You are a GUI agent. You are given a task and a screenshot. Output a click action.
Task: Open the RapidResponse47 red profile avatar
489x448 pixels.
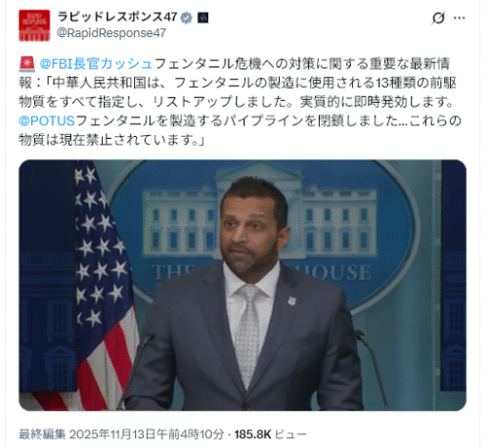[34, 25]
